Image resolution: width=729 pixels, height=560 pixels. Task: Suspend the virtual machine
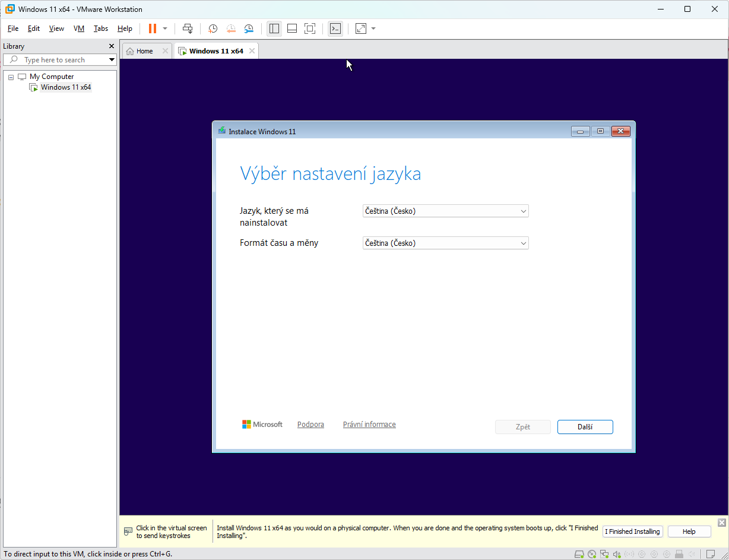tap(153, 29)
